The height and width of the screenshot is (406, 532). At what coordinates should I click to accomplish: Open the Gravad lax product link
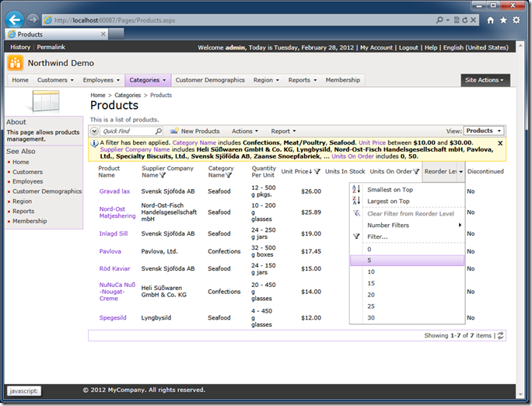(x=114, y=191)
